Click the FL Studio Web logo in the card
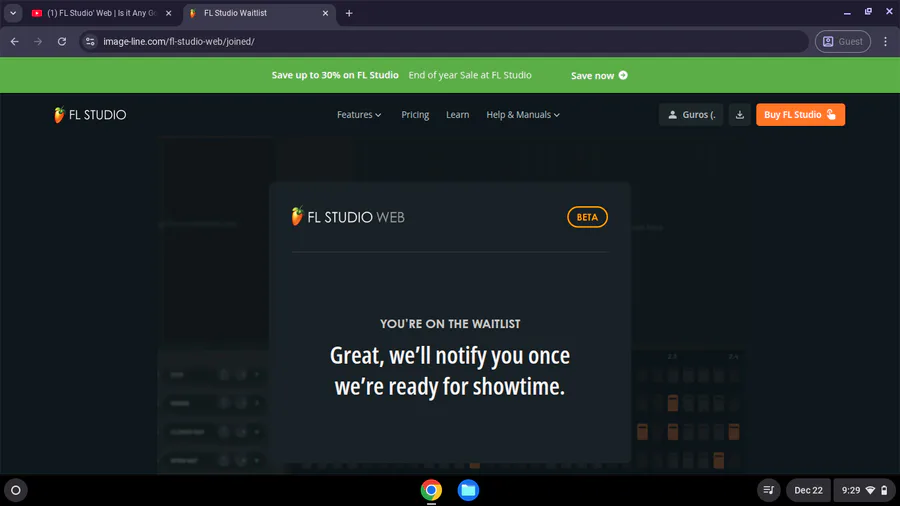The height and width of the screenshot is (506, 900). pos(348,217)
